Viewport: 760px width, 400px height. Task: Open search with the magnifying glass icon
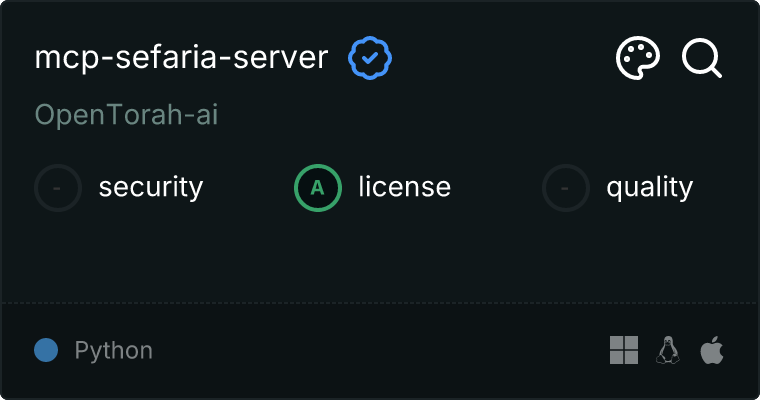(702, 59)
